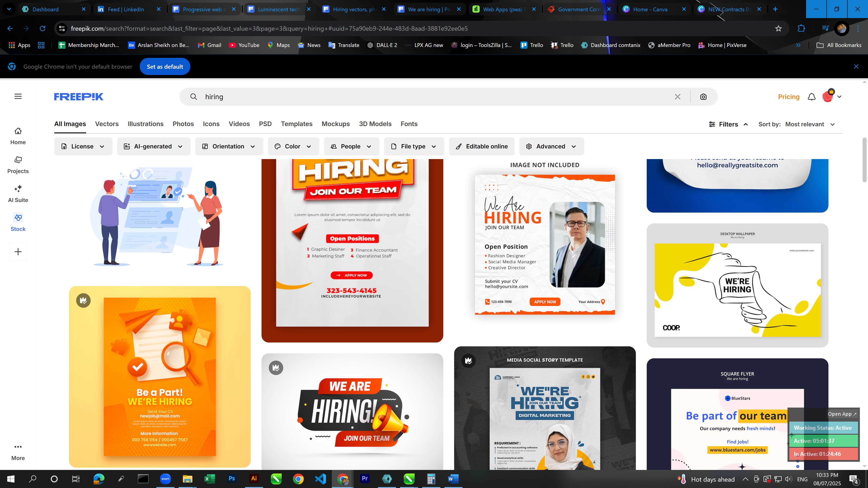Switch to the Templates tab

297,124
